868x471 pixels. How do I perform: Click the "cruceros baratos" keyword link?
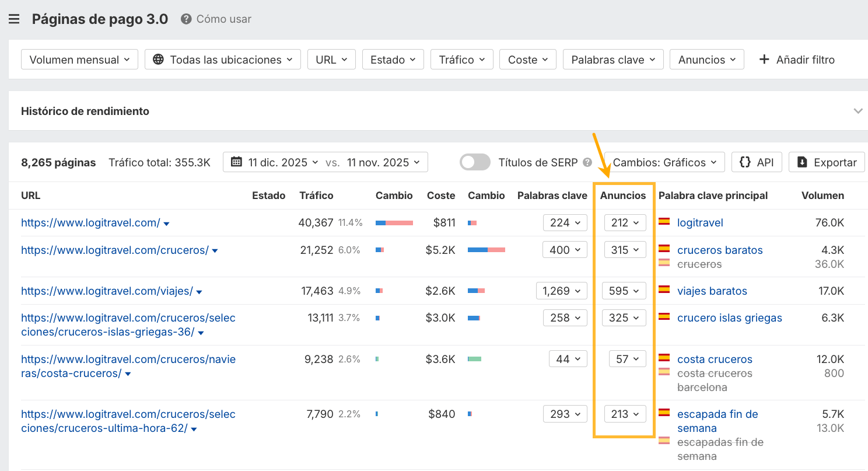[x=720, y=250]
